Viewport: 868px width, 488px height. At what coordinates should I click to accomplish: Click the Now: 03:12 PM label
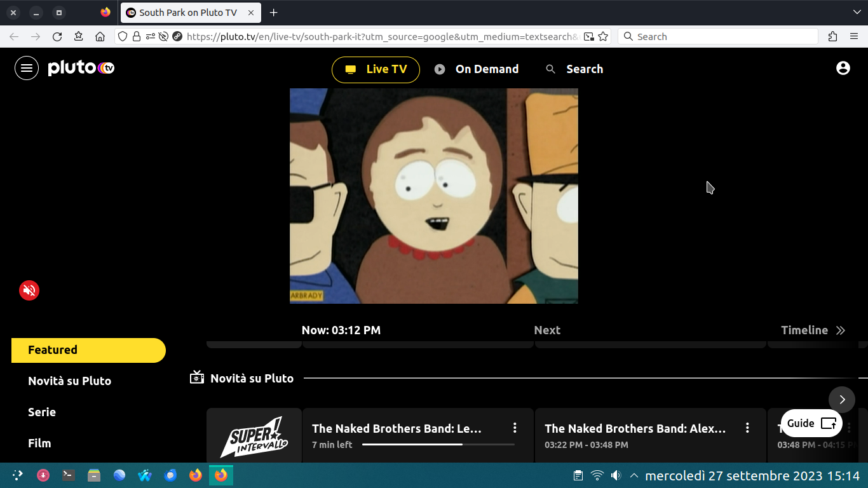tap(341, 330)
